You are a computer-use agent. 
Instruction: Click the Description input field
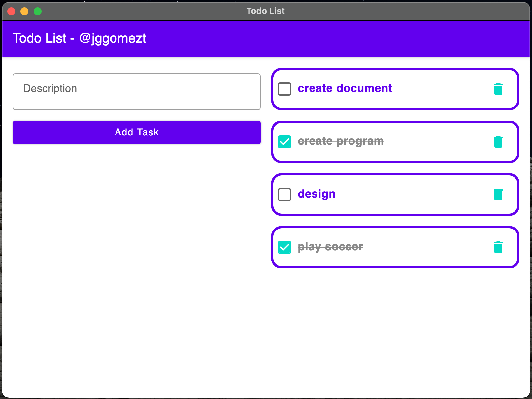pyautogui.click(x=136, y=91)
